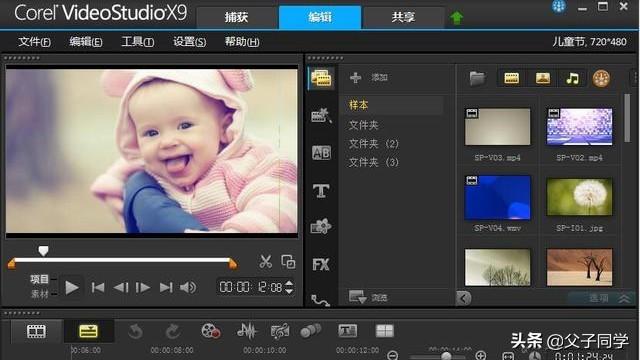Step forward one frame
The width and height of the screenshot is (640, 360).
tap(143, 288)
